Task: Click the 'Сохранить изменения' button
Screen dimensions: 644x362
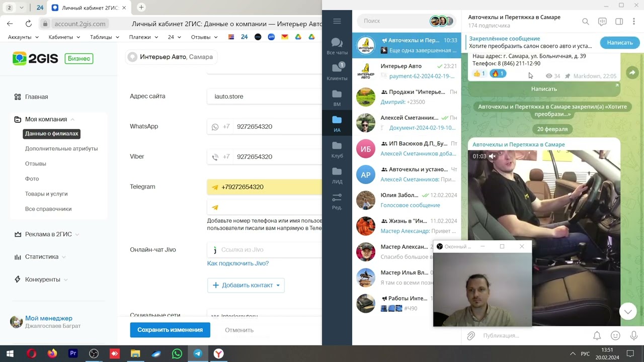Action: pyautogui.click(x=170, y=330)
